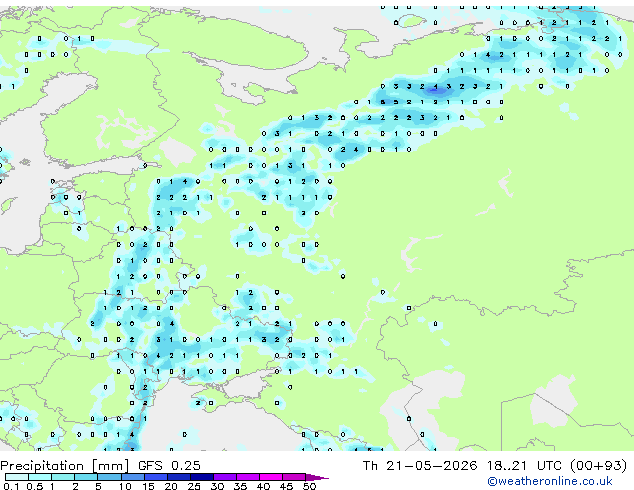The height and width of the screenshot is (490, 634).
Task: Click the 0.5–1 mm legend color swatch
Action: point(40,477)
